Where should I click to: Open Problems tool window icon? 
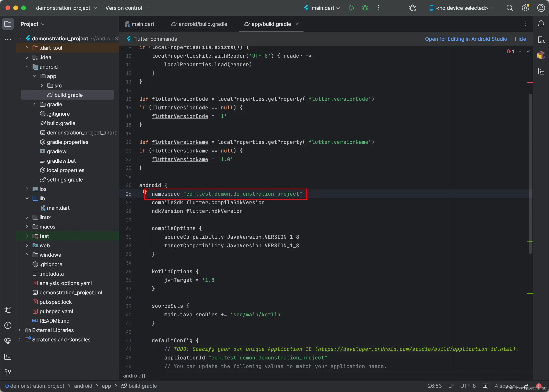click(x=8, y=325)
